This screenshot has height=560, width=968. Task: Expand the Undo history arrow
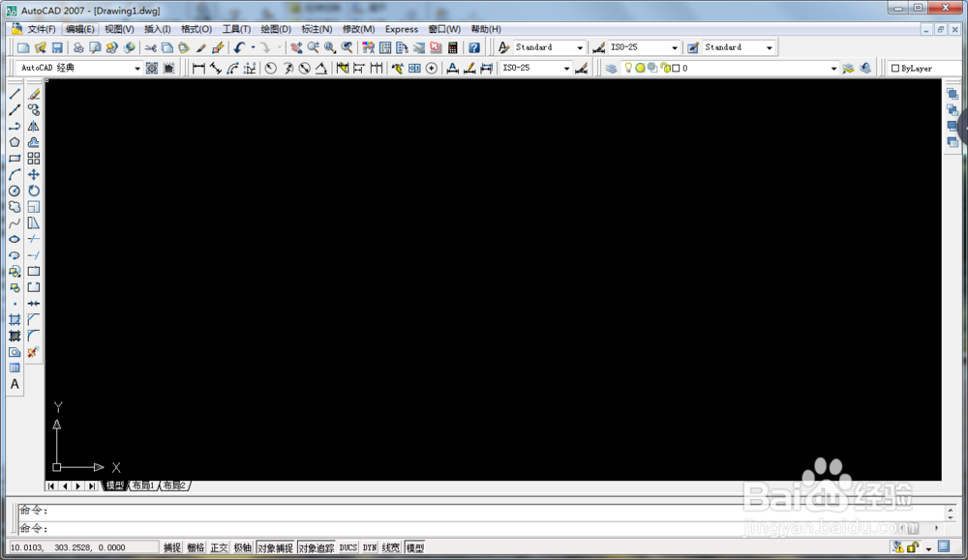tap(253, 47)
